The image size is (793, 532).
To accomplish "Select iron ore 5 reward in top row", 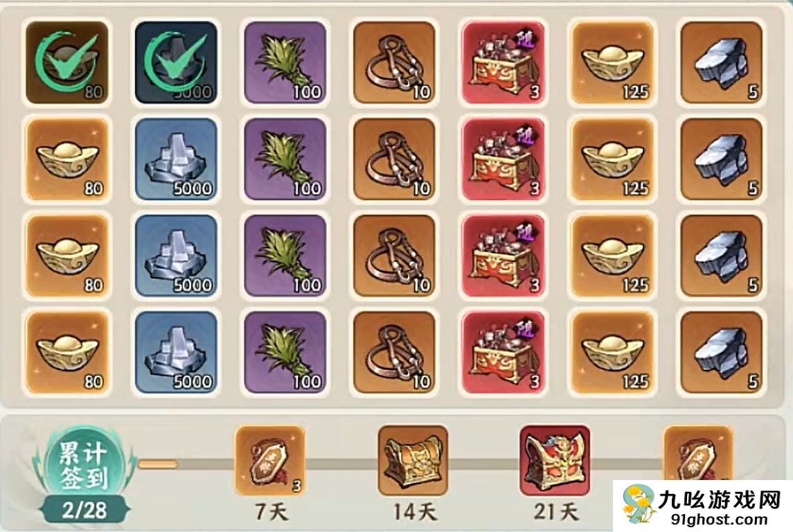I will (x=722, y=63).
